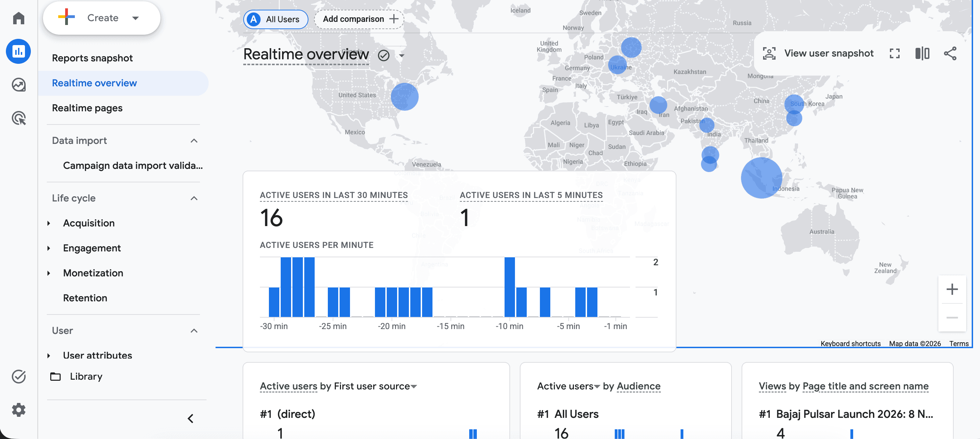
Task: Open dropdown arrow next to Realtime overview title
Action: tap(402, 55)
